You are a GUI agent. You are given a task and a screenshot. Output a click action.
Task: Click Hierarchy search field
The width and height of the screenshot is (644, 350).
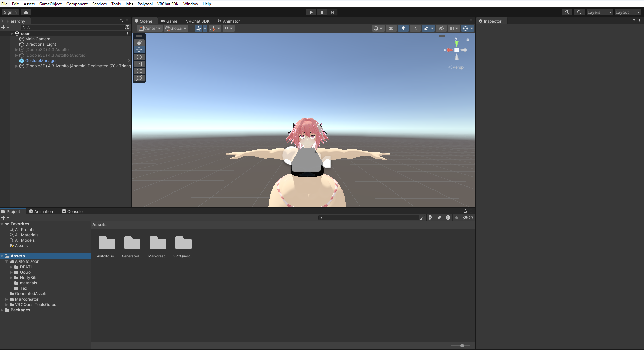point(73,27)
